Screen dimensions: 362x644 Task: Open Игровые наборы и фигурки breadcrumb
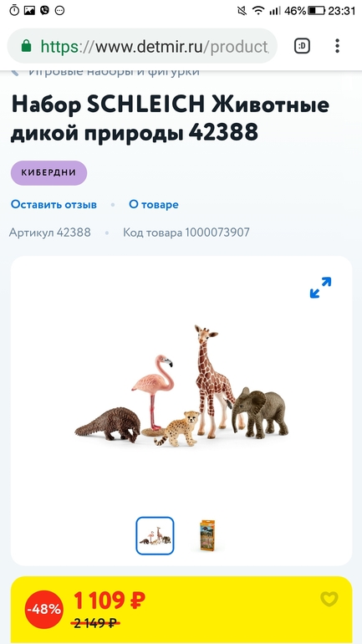click(x=114, y=72)
